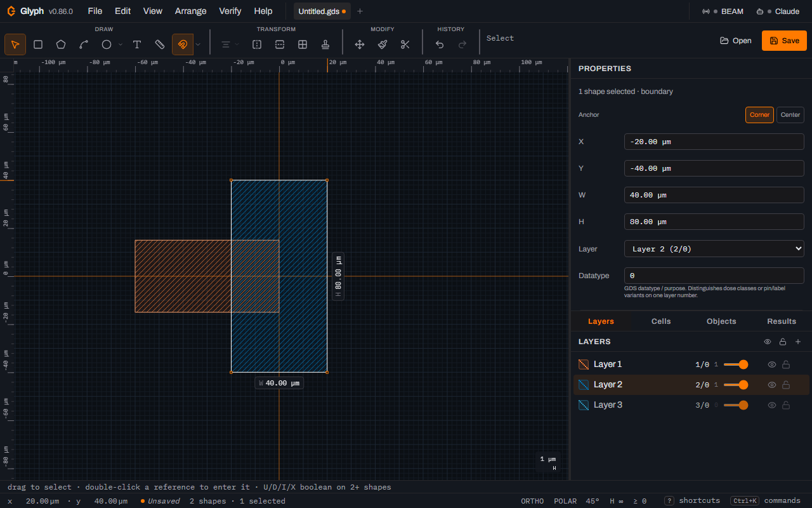Undo the last action
The image size is (812, 508).
coord(440,44)
